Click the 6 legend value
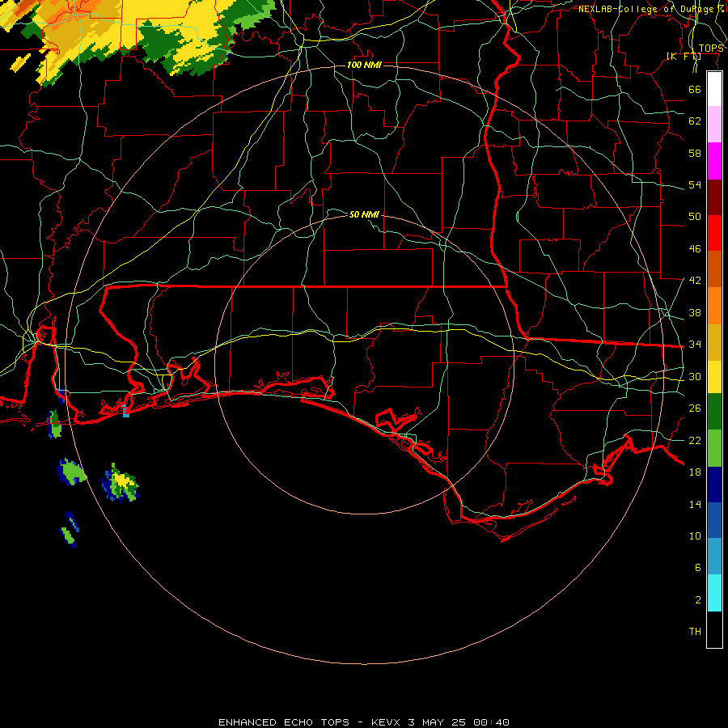Image resolution: width=728 pixels, height=728 pixels. (x=697, y=568)
